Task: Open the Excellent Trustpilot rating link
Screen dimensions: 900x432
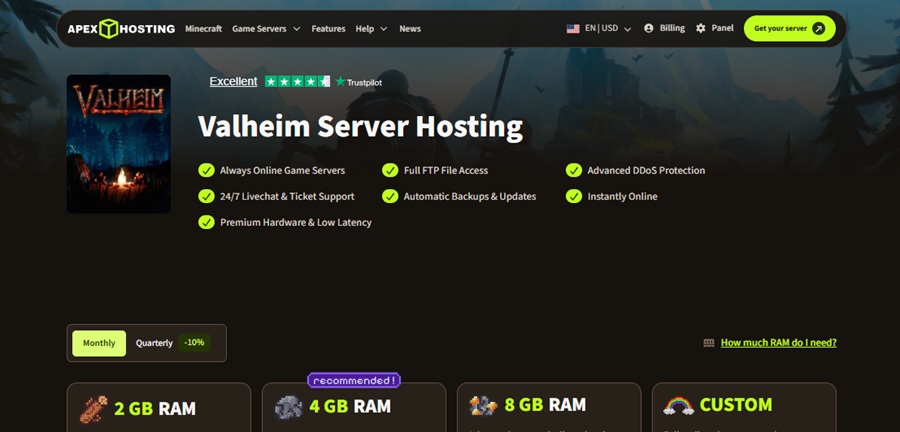Action: pos(233,81)
